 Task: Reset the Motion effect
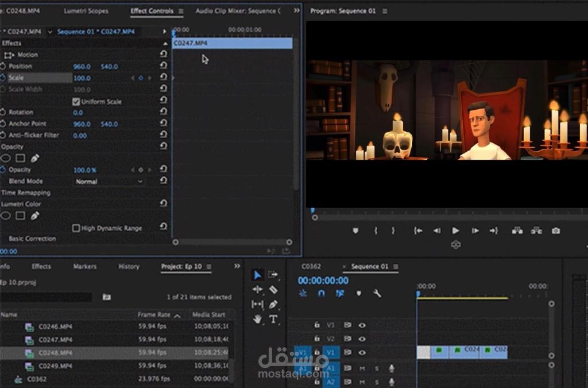click(x=164, y=54)
